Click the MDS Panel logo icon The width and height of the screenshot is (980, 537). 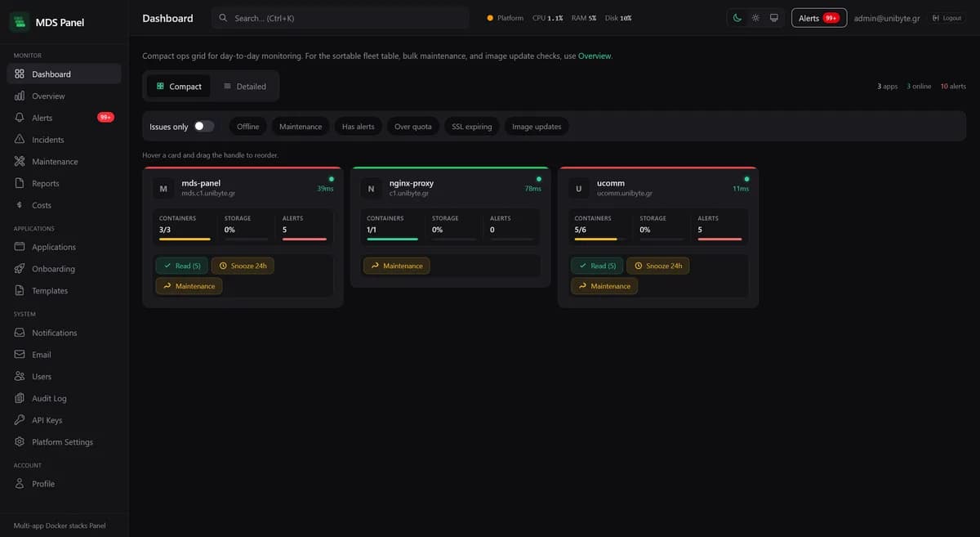19,22
